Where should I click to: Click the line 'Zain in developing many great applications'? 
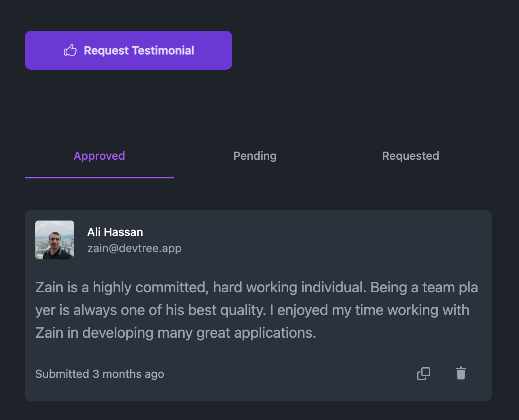pos(176,333)
